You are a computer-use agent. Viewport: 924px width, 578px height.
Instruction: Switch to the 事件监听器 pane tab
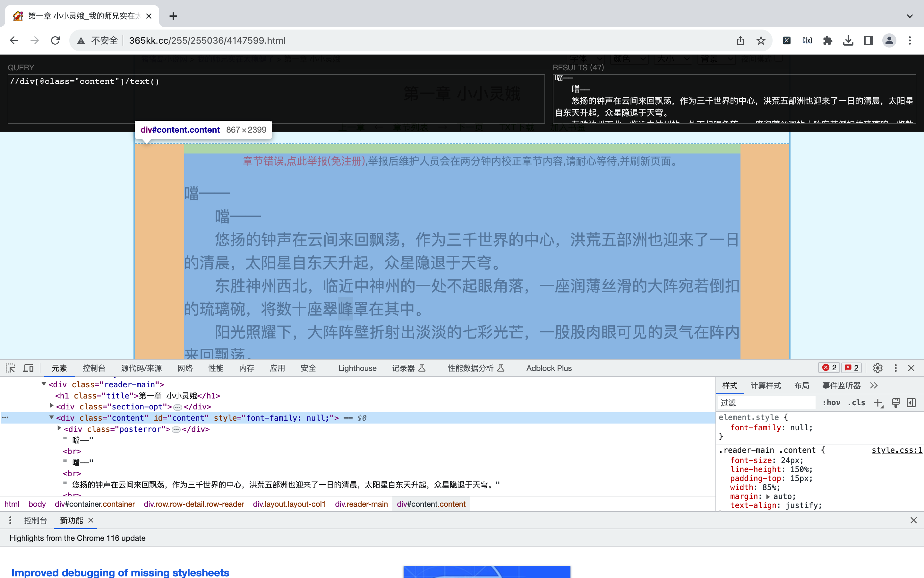(842, 385)
